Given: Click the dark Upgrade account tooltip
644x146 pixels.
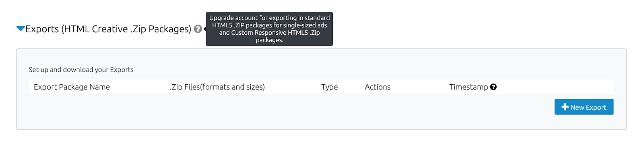Looking at the screenshot, I should (269, 29).
